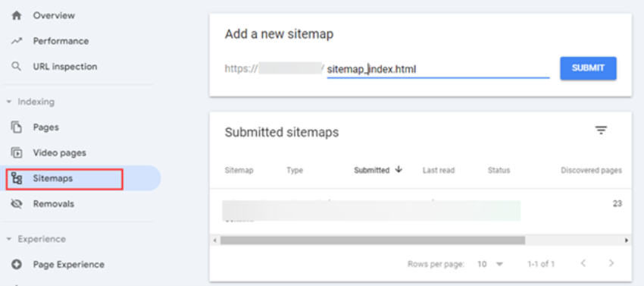Select the URL inspection magnifier icon

click(17, 67)
